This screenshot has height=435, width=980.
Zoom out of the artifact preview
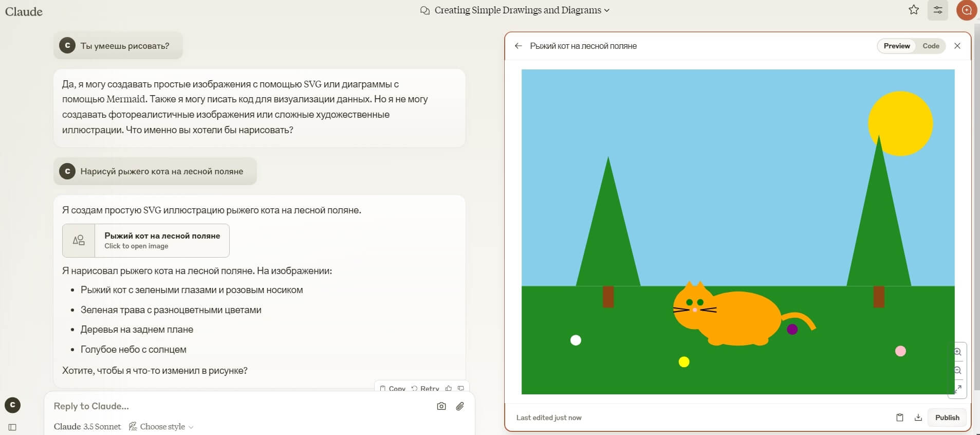pos(958,370)
